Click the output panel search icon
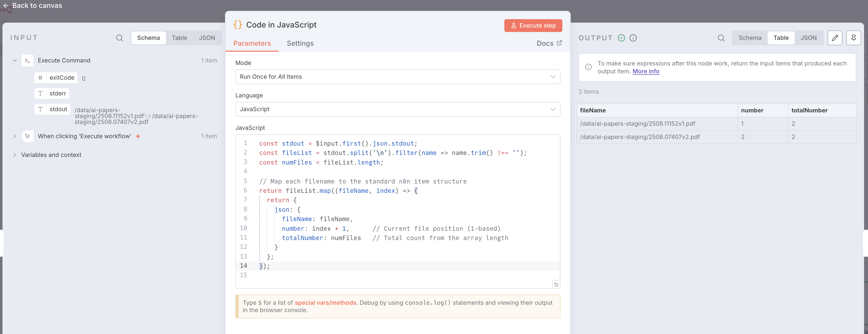The width and height of the screenshot is (868, 334). tap(721, 38)
